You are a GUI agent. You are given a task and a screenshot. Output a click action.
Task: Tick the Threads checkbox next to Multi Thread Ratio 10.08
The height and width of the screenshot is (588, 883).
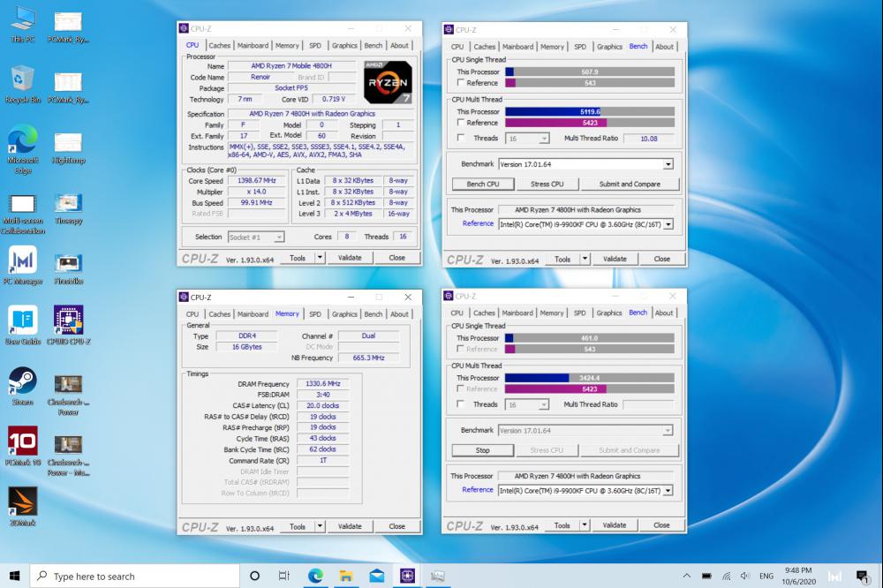(x=461, y=138)
